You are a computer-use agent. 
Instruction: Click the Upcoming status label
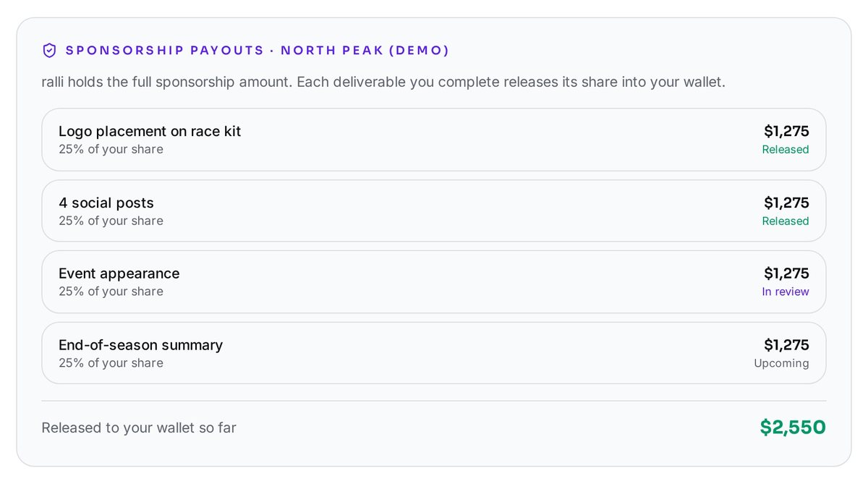(x=782, y=363)
